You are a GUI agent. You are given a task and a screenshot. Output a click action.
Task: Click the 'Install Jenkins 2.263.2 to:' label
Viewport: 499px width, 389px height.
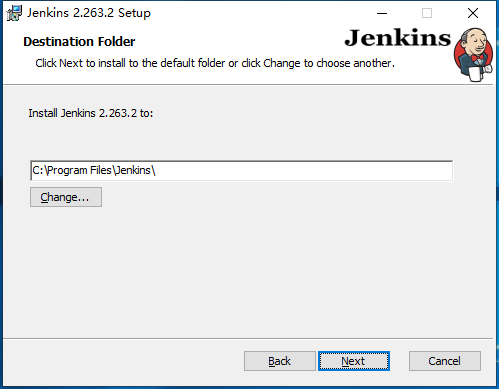click(x=91, y=113)
